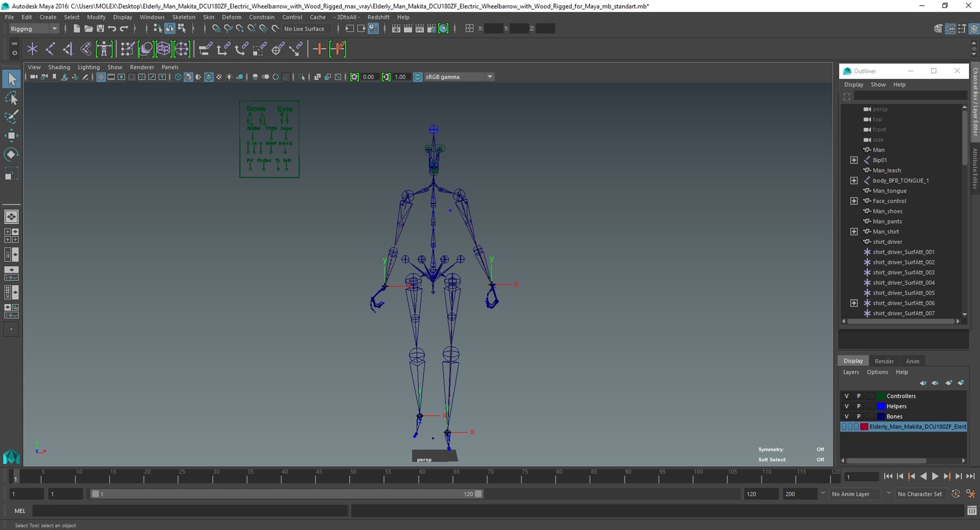Screen dimensions: 980x530
Task: Activate the Rotate tool
Action: click(x=11, y=154)
